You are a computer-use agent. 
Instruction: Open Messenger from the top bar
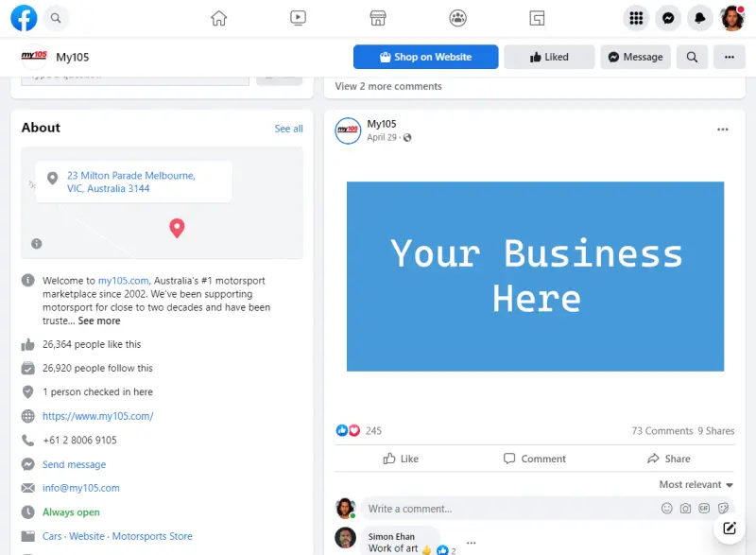coord(668,18)
